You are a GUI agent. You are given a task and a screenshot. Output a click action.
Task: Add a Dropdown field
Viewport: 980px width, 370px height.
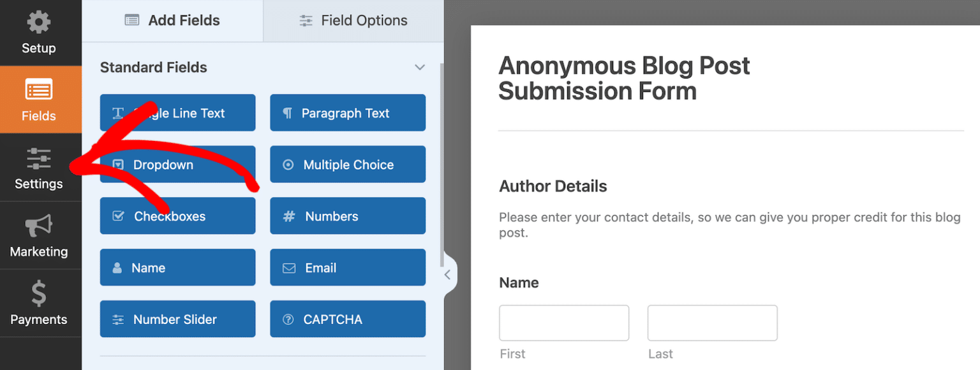177,165
